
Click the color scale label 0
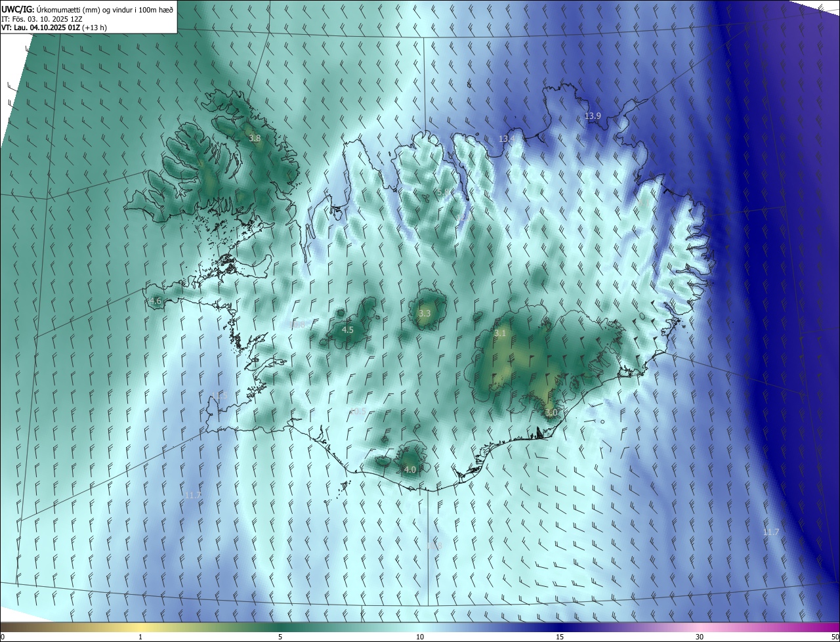tap(3, 637)
